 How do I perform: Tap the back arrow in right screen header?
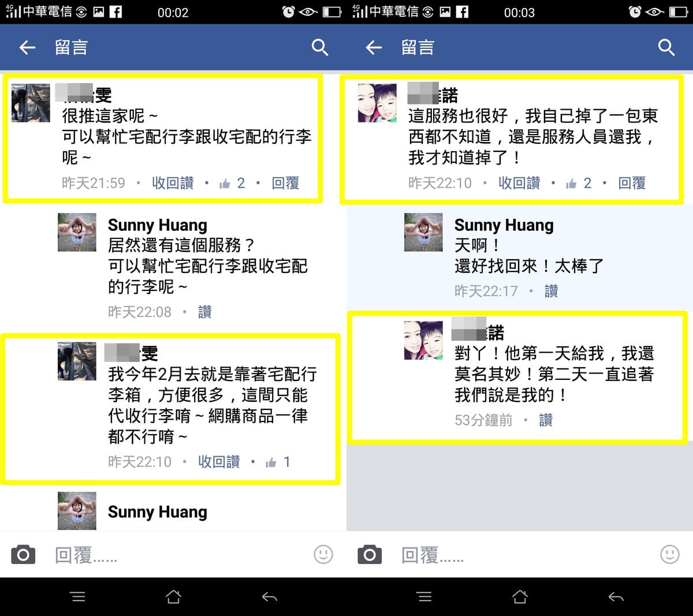pyautogui.click(x=374, y=47)
